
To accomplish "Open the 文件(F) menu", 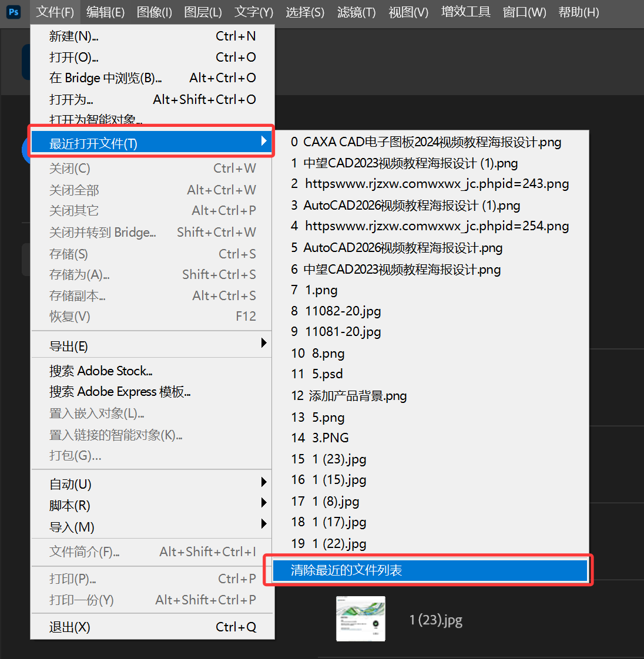I will [55, 12].
